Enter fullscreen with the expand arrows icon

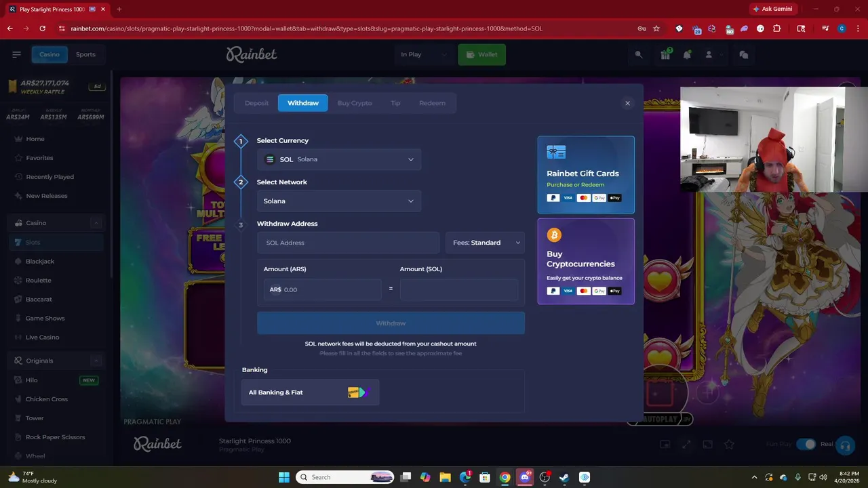tap(686, 444)
